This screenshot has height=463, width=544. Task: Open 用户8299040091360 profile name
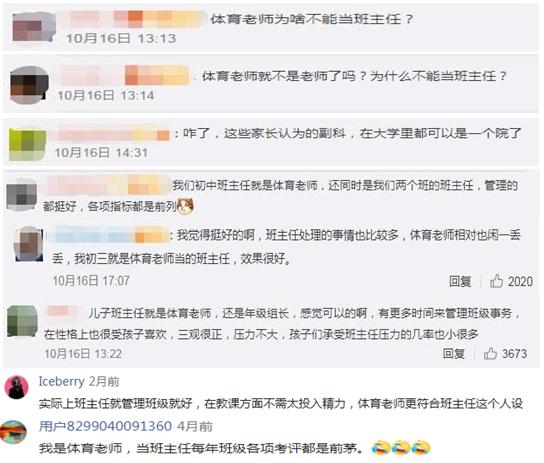tap(105, 426)
